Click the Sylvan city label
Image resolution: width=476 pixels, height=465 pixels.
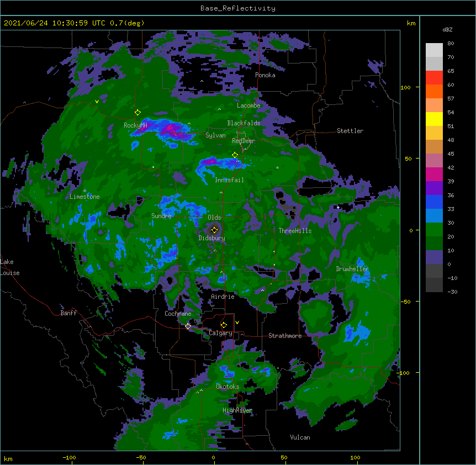[215, 135]
